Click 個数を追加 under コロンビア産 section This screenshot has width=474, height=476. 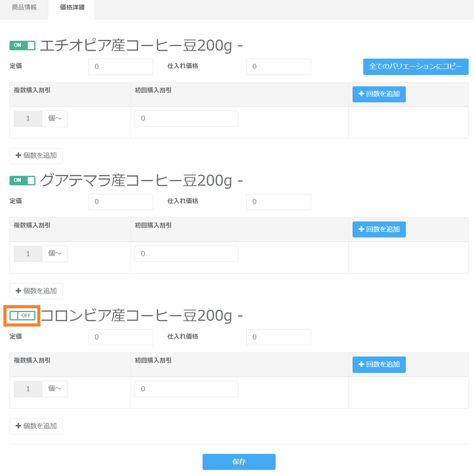36,426
